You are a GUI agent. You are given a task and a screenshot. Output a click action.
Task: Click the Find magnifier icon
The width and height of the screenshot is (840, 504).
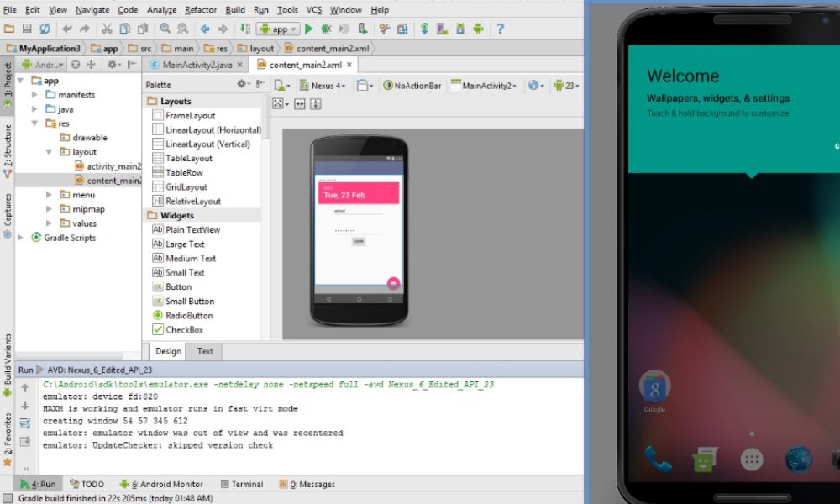165,29
